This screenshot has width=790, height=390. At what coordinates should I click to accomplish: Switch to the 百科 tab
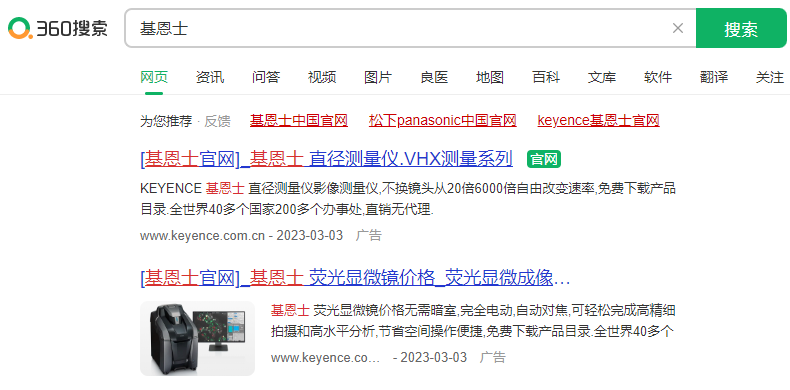pos(546,77)
